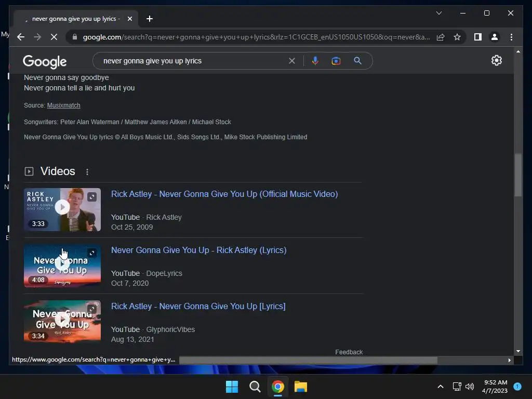Image resolution: width=532 pixels, height=399 pixels.
Task: Click the address bar URL
Action: (x=256, y=37)
